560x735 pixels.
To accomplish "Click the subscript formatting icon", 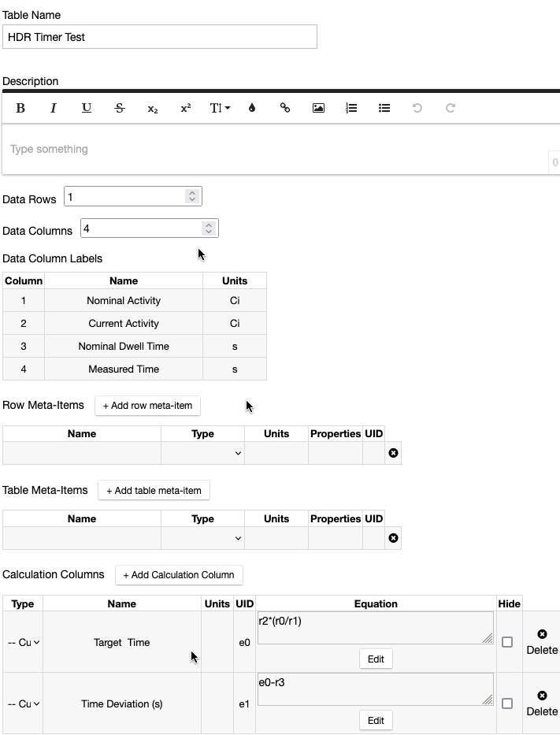I will click(153, 108).
